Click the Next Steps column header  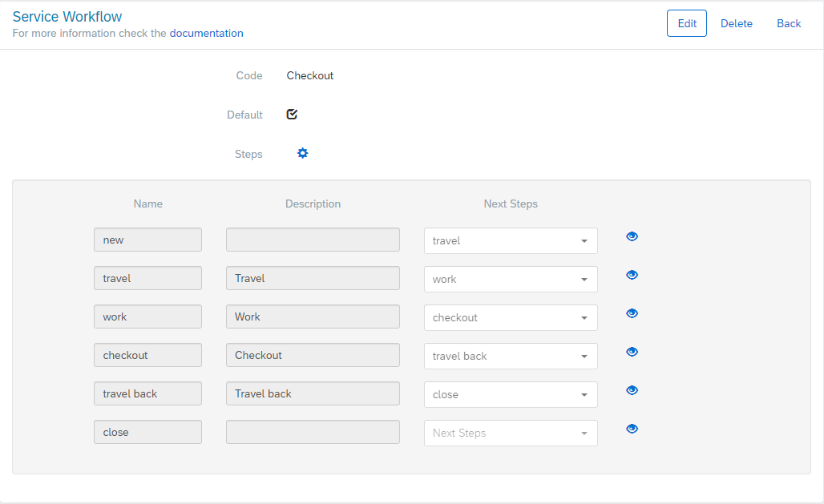tap(511, 204)
